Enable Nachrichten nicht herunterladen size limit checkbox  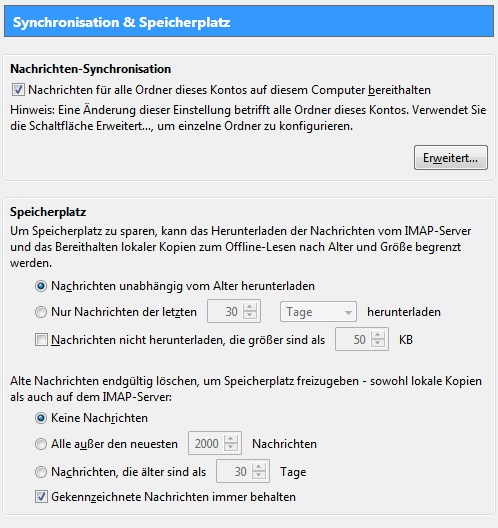coord(41,340)
